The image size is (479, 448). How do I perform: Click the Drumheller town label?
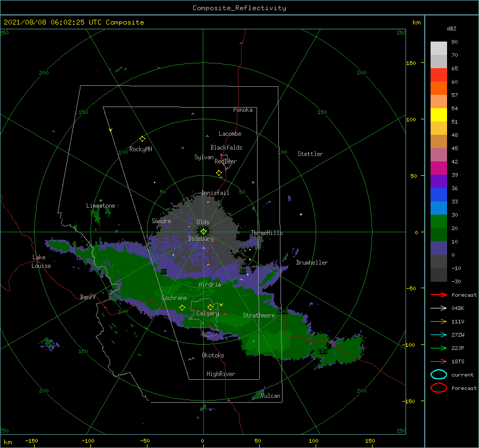click(312, 263)
